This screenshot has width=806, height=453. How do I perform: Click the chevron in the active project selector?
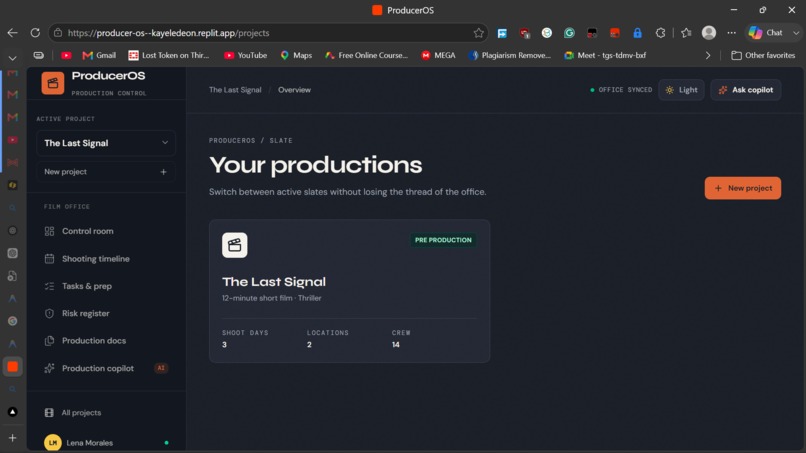[165, 143]
